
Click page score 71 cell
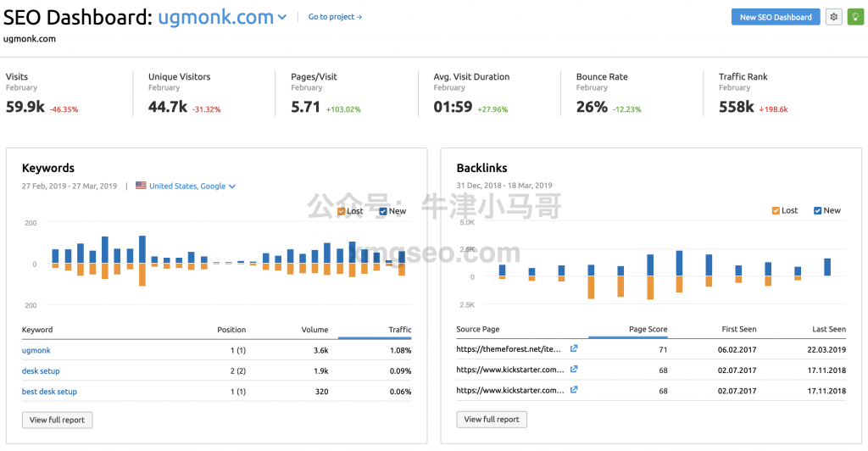click(663, 350)
